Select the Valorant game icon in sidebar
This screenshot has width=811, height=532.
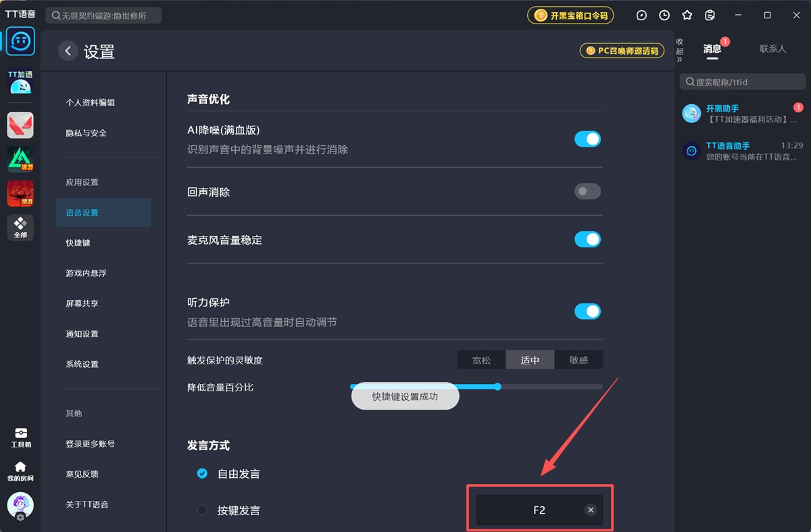20,125
